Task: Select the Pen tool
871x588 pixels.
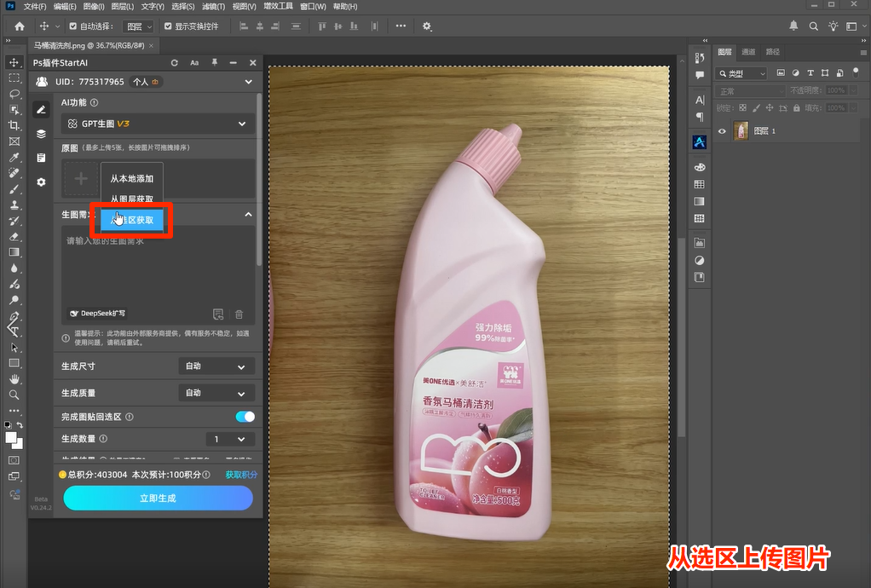Action: click(14, 316)
